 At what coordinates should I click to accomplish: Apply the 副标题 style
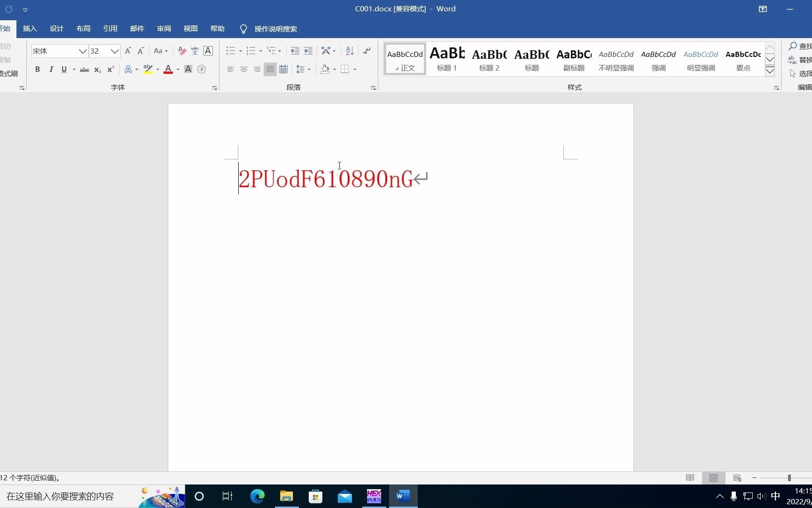pyautogui.click(x=574, y=59)
